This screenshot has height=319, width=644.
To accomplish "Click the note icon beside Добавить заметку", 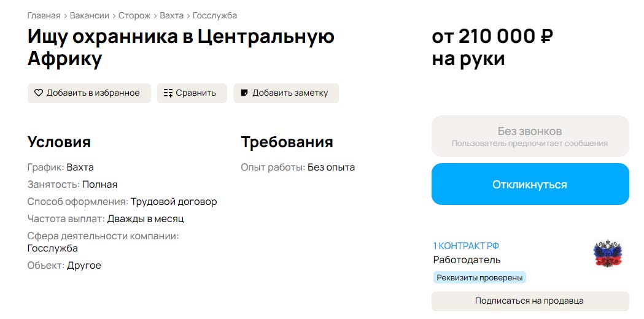I will click(x=244, y=93).
